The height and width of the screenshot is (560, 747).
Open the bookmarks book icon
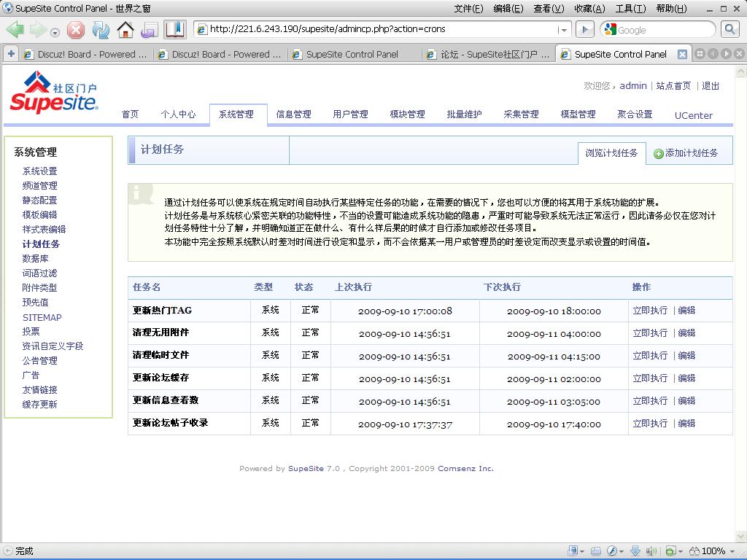(175, 29)
